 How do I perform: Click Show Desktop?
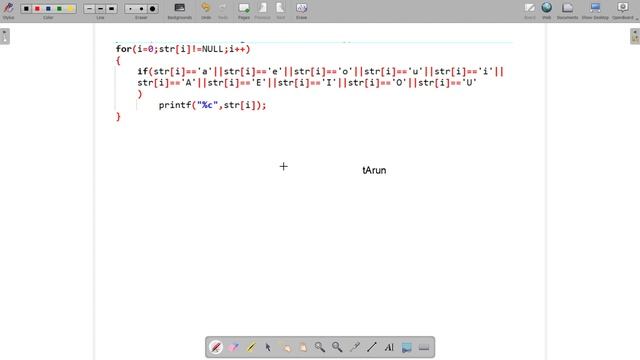pos(595,10)
